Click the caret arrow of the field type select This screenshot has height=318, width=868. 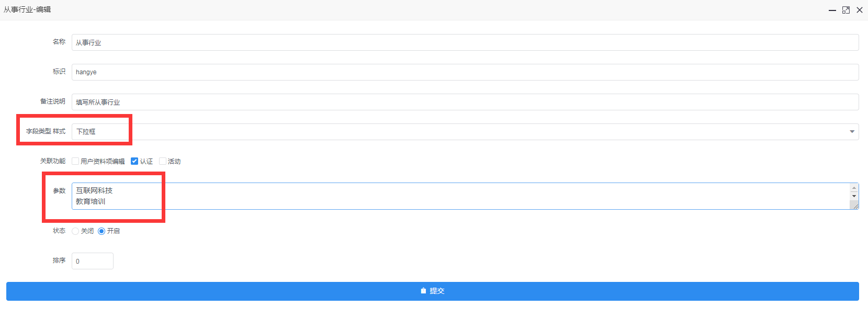[x=852, y=132]
